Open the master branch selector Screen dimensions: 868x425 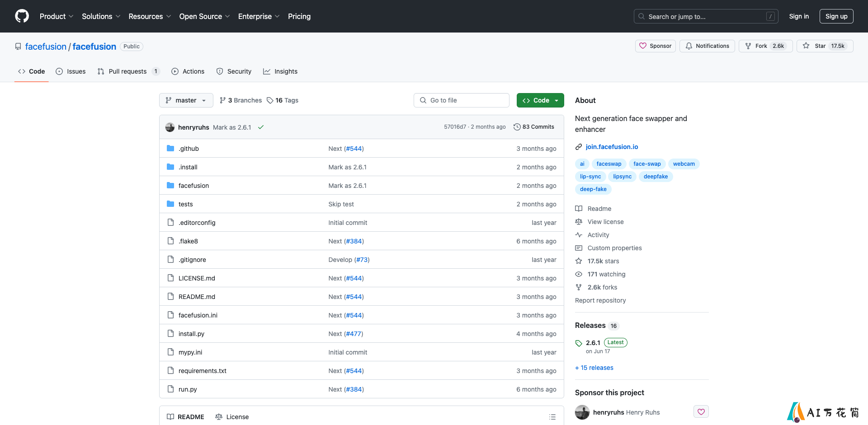tap(186, 100)
